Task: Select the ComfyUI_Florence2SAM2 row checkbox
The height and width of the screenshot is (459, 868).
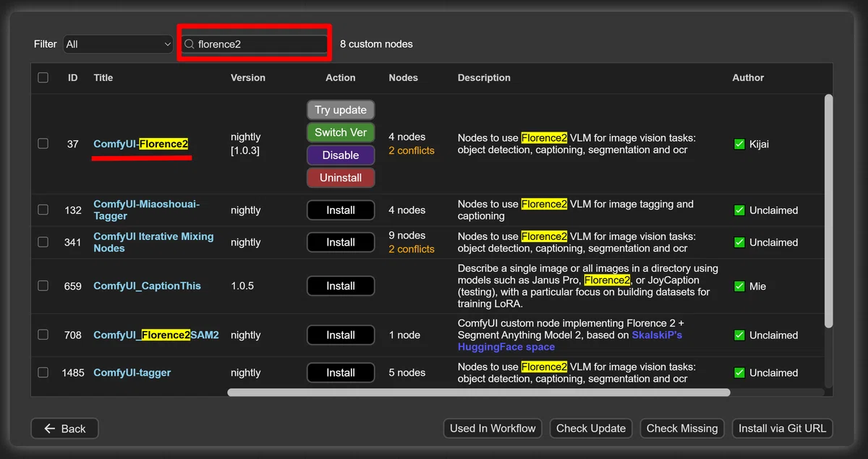Action: [x=43, y=335]
